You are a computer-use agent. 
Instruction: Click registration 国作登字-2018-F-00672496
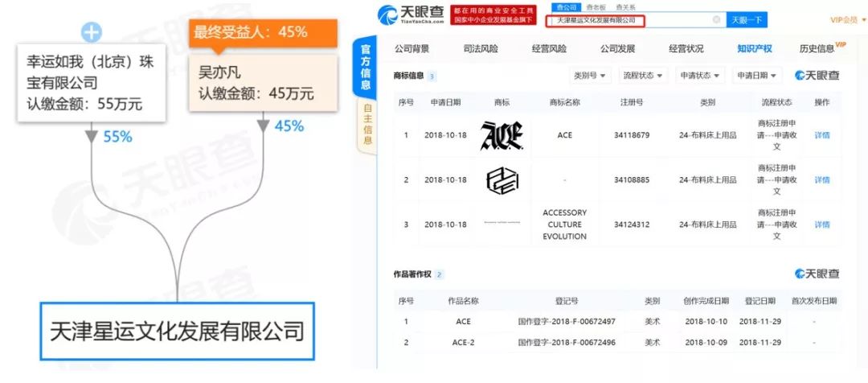pos(567,343)
